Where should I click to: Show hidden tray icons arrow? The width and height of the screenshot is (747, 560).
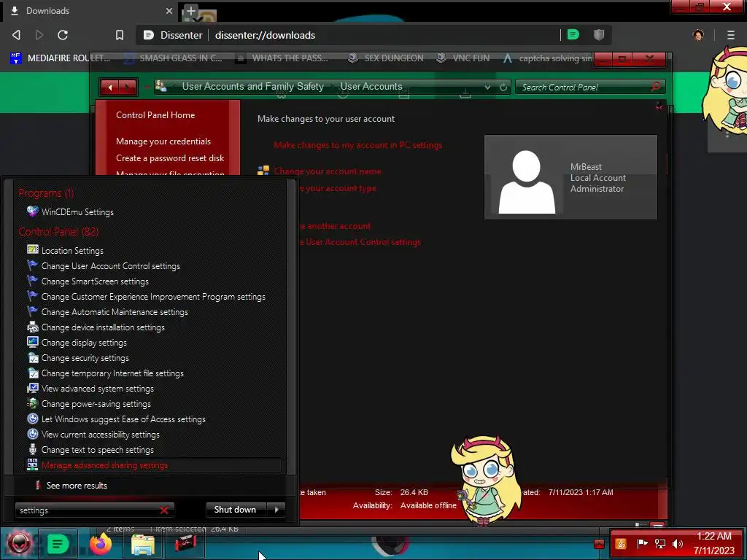600,544
